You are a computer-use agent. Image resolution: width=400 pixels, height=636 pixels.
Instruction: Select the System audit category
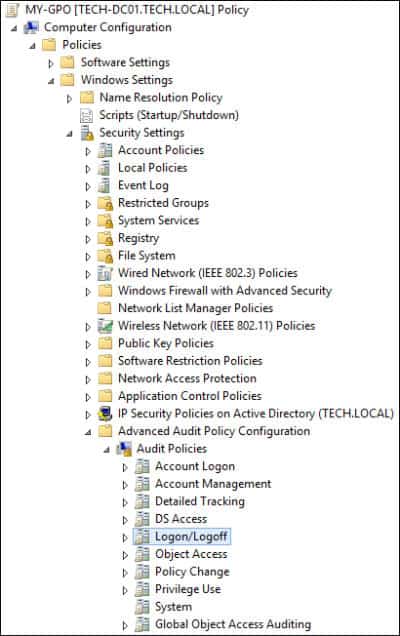173,607
